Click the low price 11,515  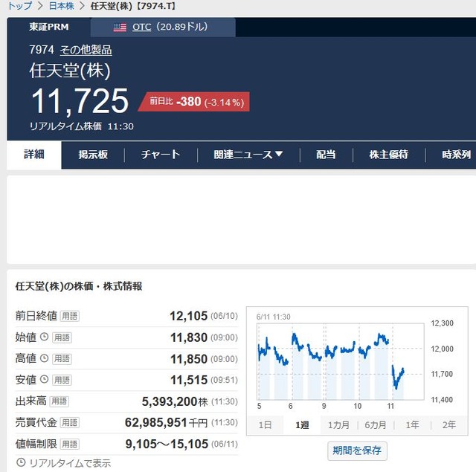pos(189,380)
